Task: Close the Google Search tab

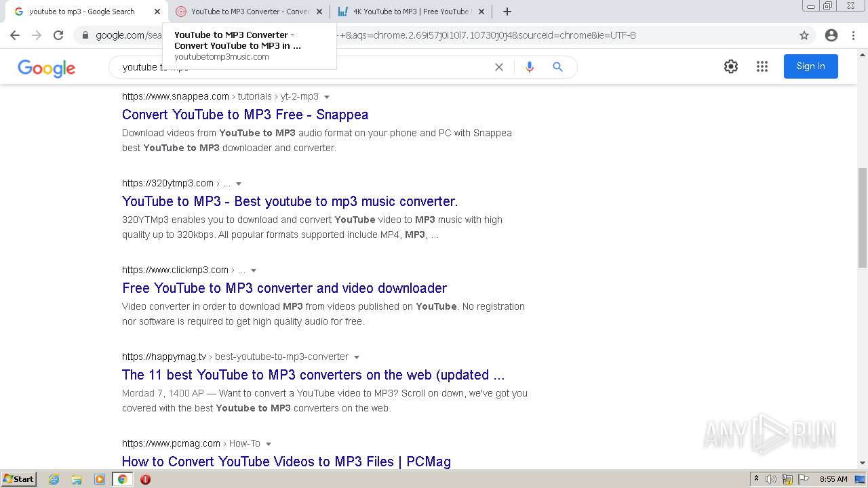Action: (x=157, y=12)
